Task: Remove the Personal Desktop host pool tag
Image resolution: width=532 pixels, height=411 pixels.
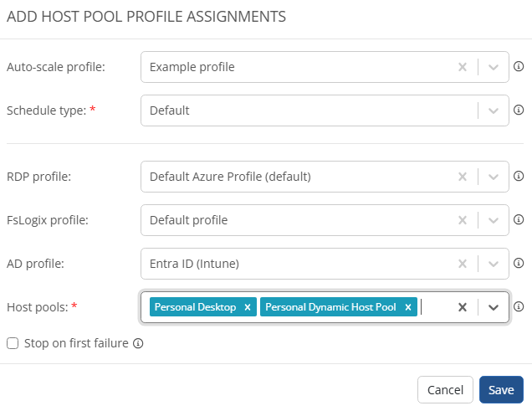Action: pyautogui.click(x=248, y=307)
